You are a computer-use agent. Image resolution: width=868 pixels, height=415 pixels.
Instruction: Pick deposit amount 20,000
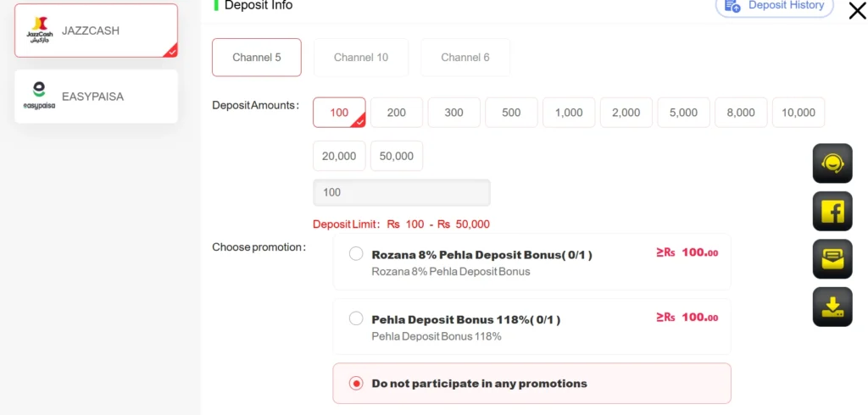pos(339,156)
